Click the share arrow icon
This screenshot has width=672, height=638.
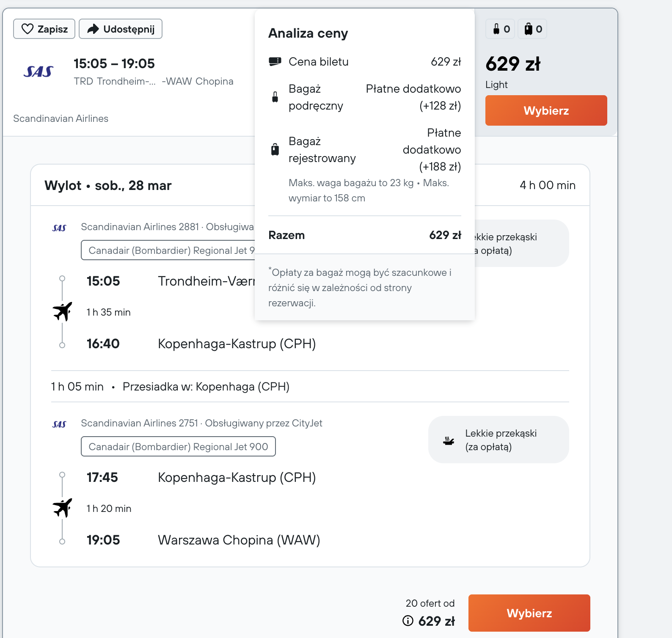click(93, 29)
